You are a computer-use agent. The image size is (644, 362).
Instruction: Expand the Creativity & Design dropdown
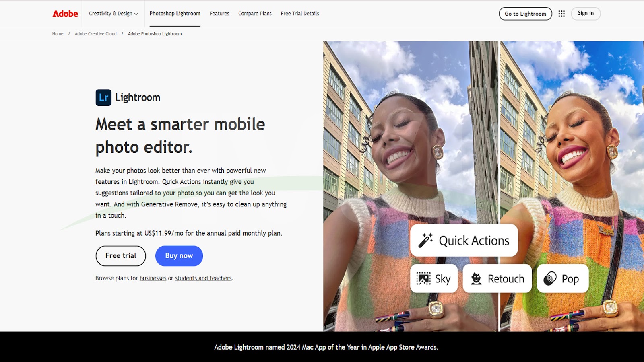point(114,14)
